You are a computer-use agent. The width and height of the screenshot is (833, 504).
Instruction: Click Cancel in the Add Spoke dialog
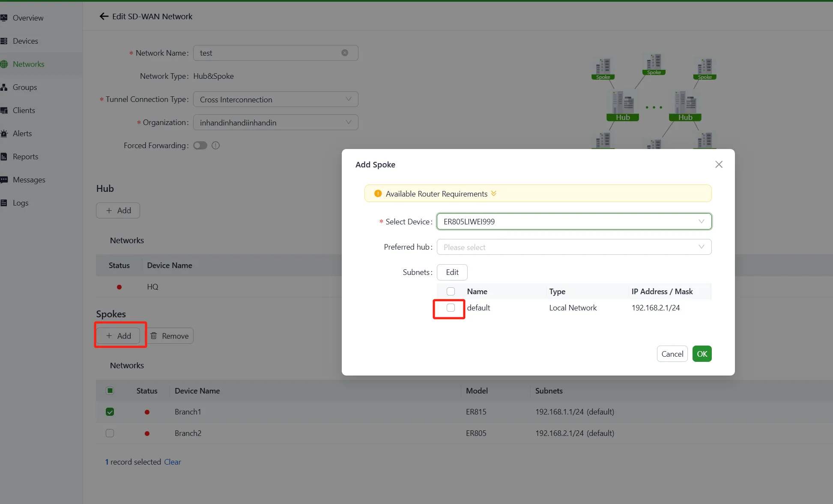coord(672,354)
